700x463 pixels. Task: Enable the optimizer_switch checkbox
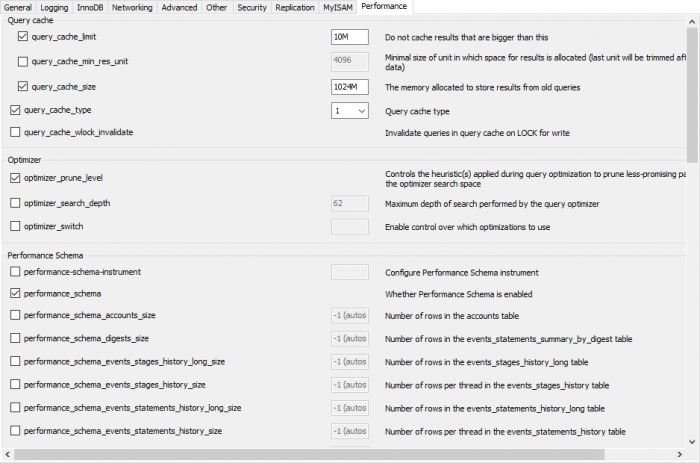(x=15, y=226)
